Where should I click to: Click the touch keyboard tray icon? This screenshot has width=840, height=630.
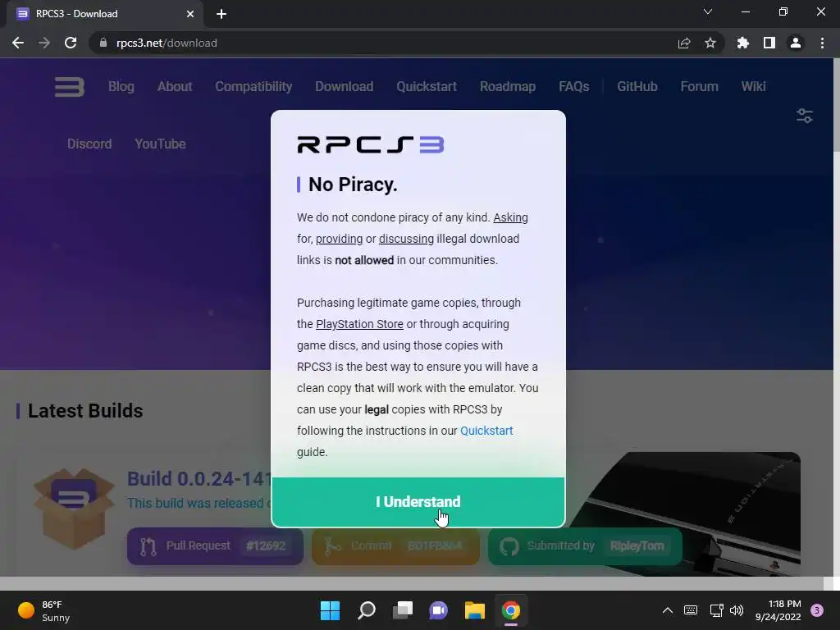click(x=691, y=610)
